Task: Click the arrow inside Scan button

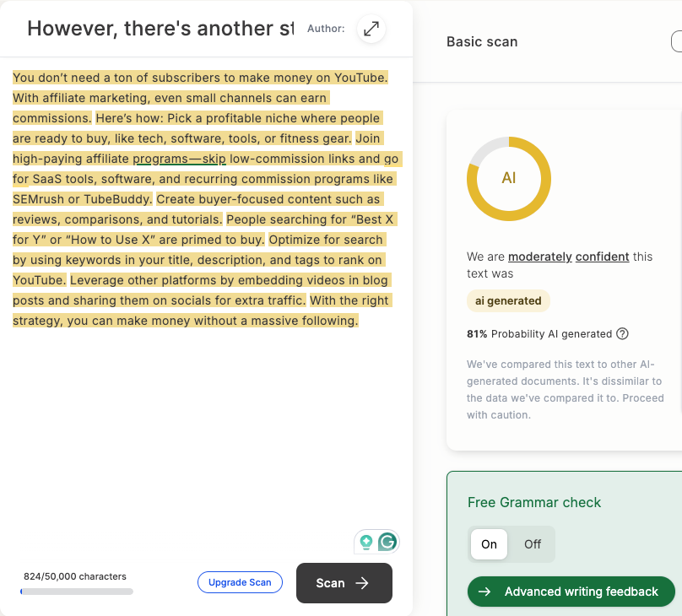Action: click(x=362, y=583)
